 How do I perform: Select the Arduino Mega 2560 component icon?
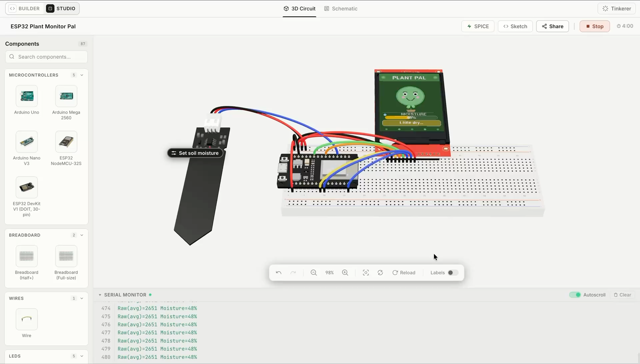66,96
